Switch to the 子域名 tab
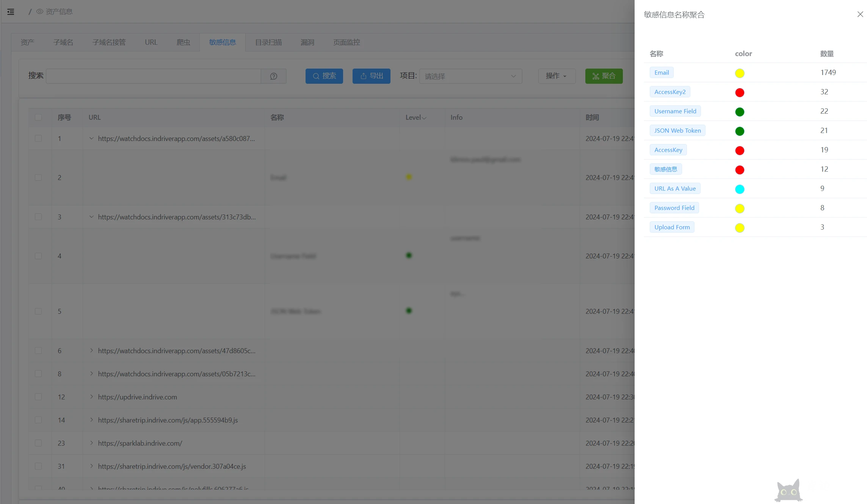The height and width of the screenshot is (504, 867). pos(63,42)
